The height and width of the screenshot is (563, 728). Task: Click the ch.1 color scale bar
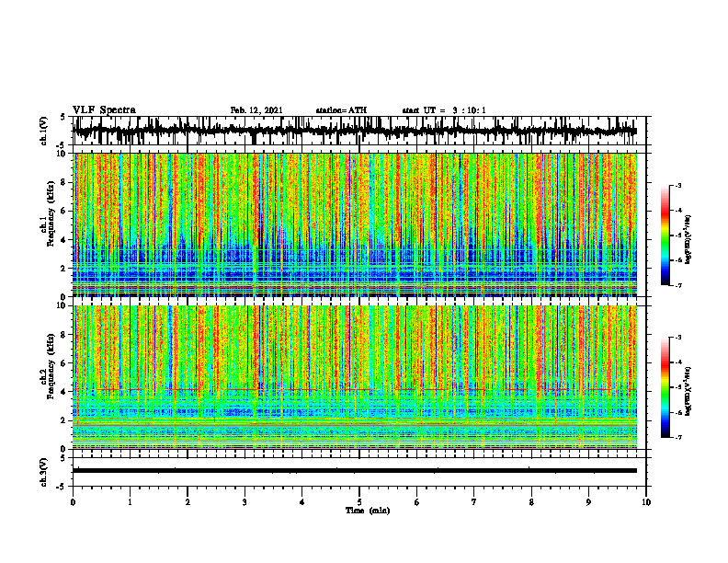(665, 236)
